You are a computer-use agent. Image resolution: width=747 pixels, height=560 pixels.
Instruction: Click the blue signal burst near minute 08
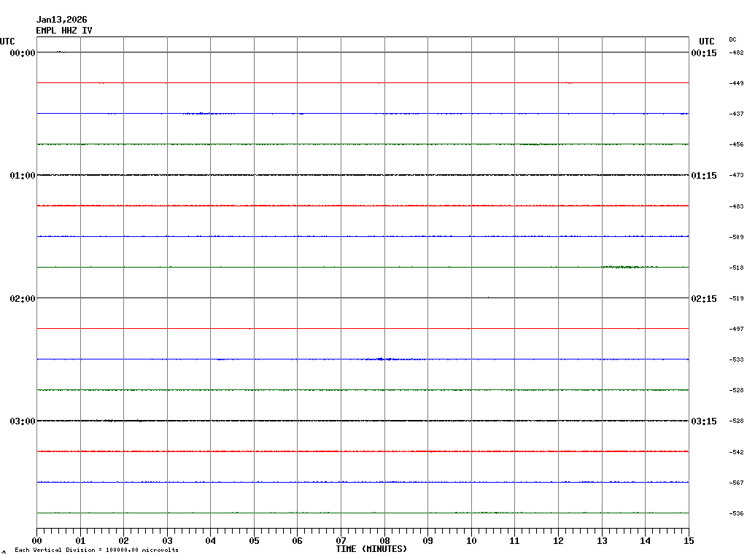tap(385, 359)
